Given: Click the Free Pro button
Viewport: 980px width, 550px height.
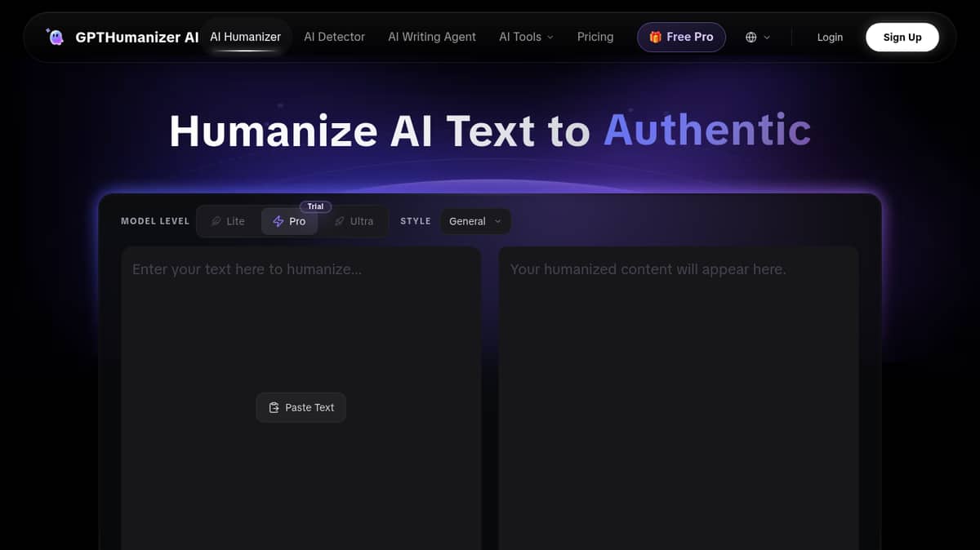Looking at the screenshot, I should (681, 38).
